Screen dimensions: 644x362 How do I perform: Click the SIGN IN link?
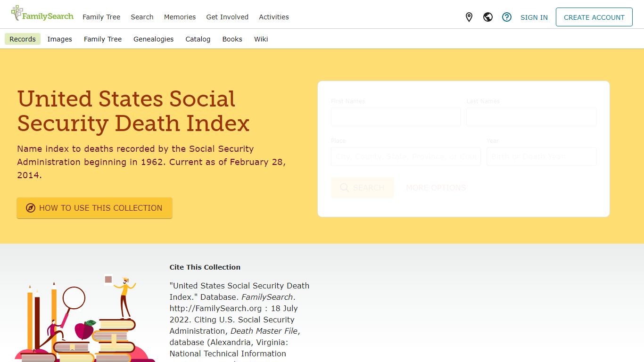click(x=534, y=17)
